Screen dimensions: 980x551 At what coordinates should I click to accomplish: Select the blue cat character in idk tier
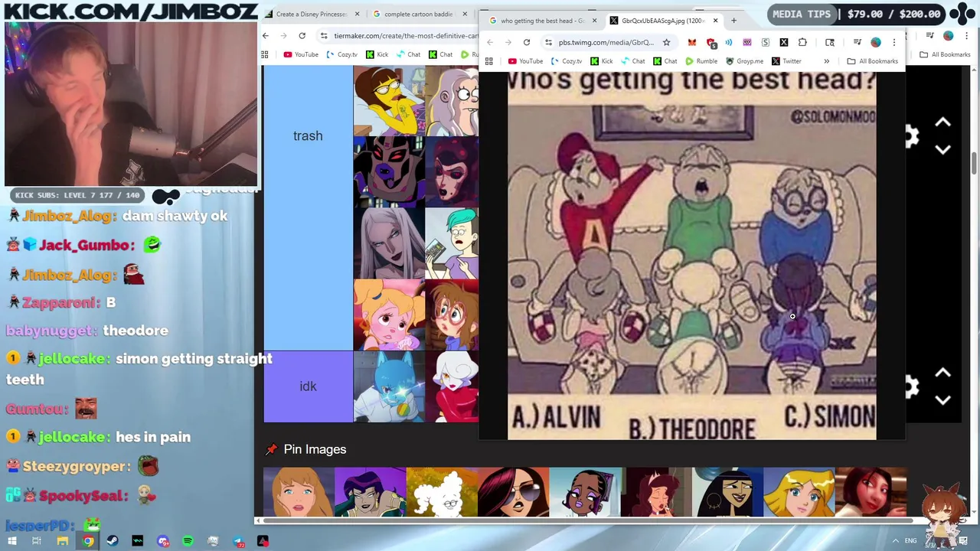[x=389, y=386]
